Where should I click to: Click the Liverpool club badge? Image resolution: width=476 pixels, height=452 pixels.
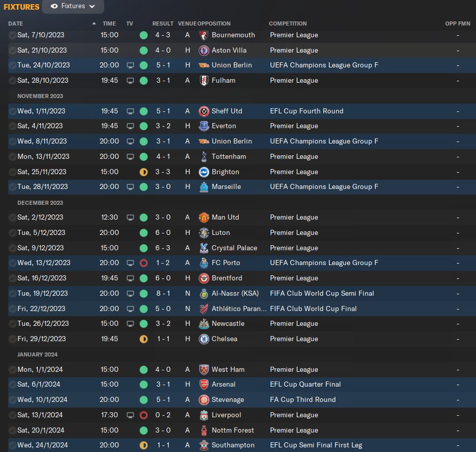(203, 415)
